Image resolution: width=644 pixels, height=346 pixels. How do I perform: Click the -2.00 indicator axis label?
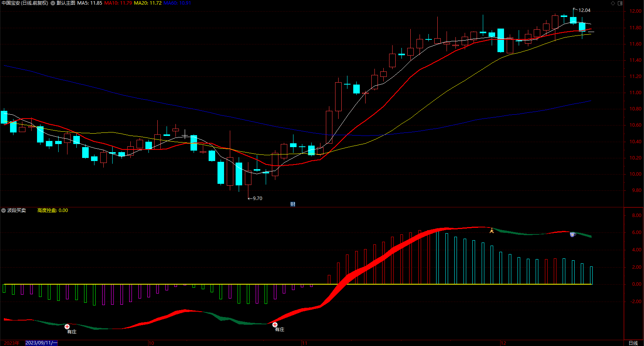pos(636,302)
